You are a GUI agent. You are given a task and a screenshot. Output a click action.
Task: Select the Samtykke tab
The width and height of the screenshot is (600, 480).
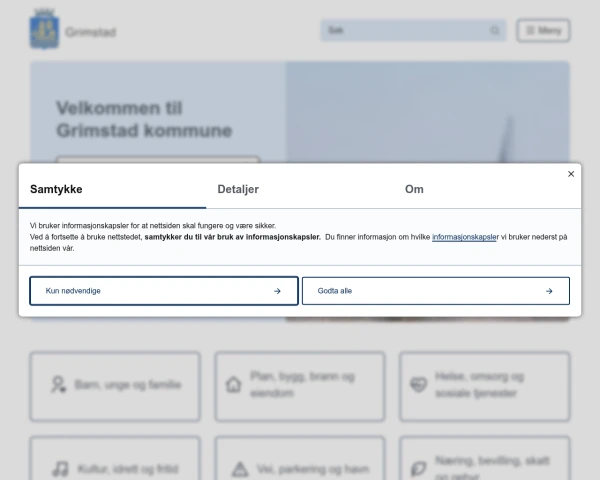[56, 189]
